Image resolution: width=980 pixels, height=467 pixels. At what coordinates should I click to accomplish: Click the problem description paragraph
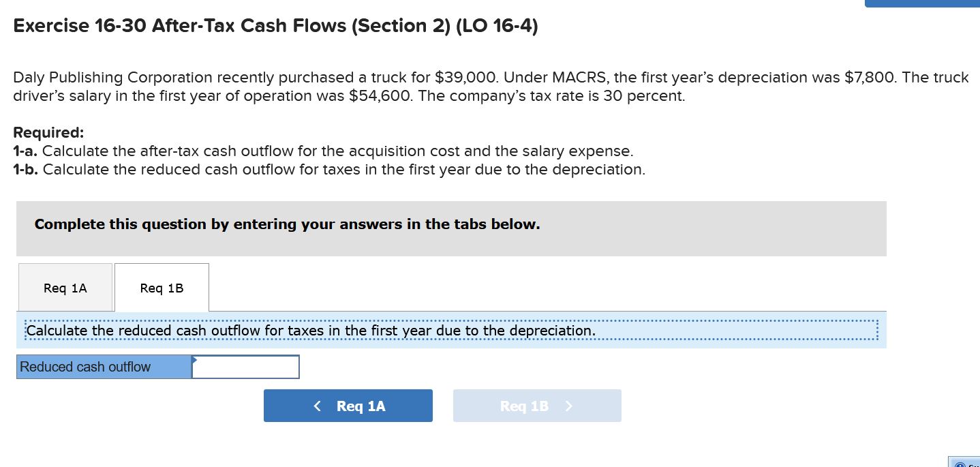pos(489,86)
